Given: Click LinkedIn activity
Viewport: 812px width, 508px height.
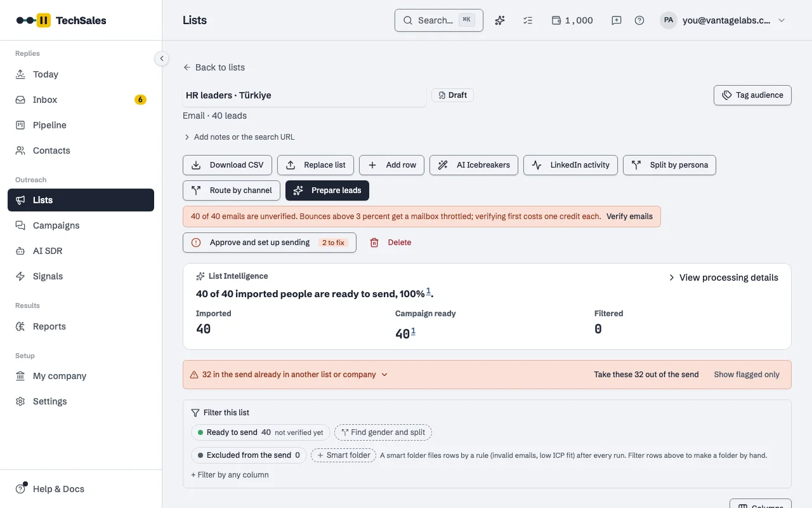Looking at the screenshot, I should pos(570,165).
